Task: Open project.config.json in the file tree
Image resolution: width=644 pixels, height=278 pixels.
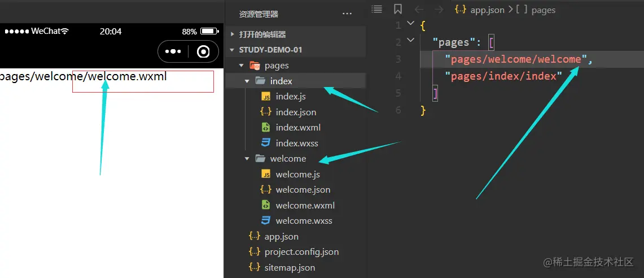Action: coord(301,252)
